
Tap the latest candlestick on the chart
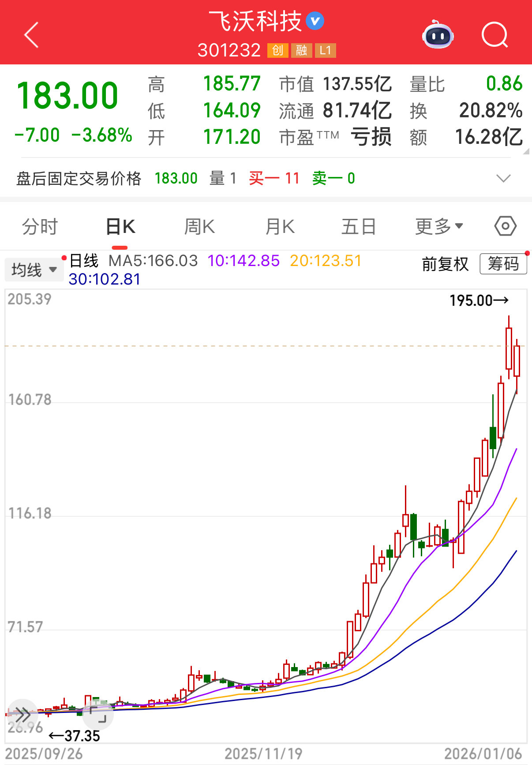click(x=517, y=361)
